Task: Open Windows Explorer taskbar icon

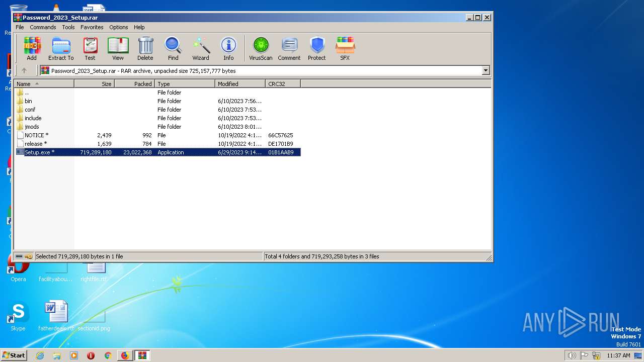Action: 57,355
